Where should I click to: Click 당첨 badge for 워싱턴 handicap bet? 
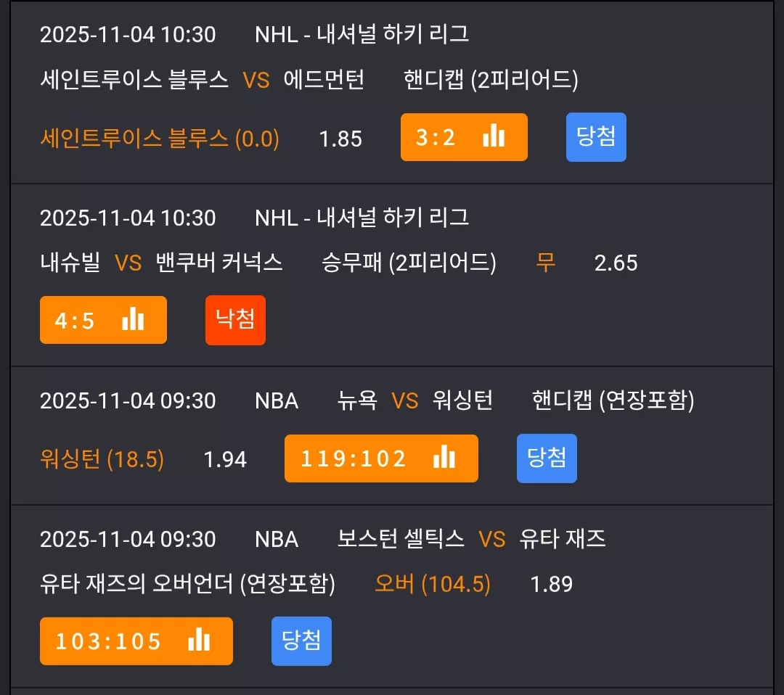[547, 458]
